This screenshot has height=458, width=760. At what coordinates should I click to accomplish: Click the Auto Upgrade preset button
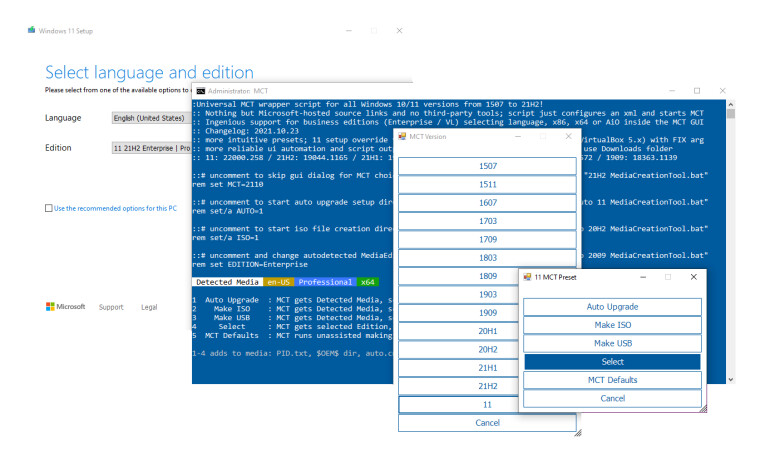[612, 307]
